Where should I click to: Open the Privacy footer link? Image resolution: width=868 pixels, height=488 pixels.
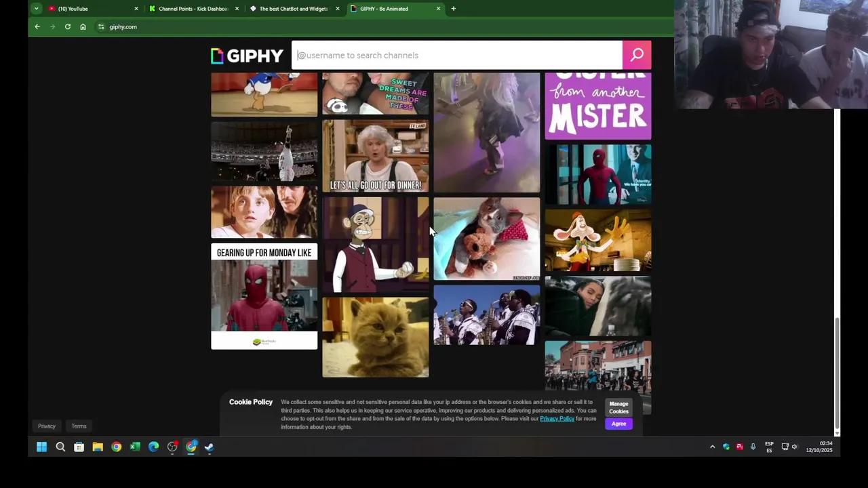click(x=47, y=426)
